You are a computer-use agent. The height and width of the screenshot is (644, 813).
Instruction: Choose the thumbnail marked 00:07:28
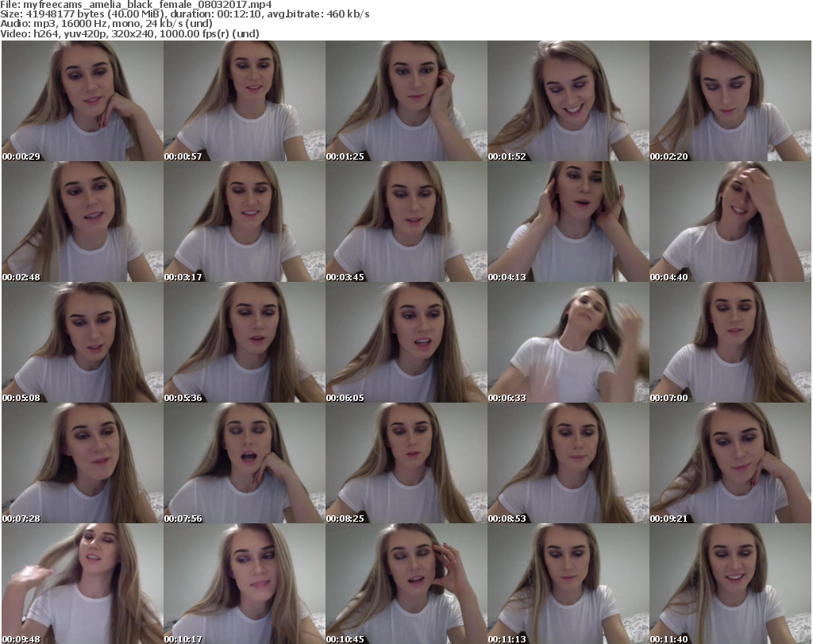[83, 464]
